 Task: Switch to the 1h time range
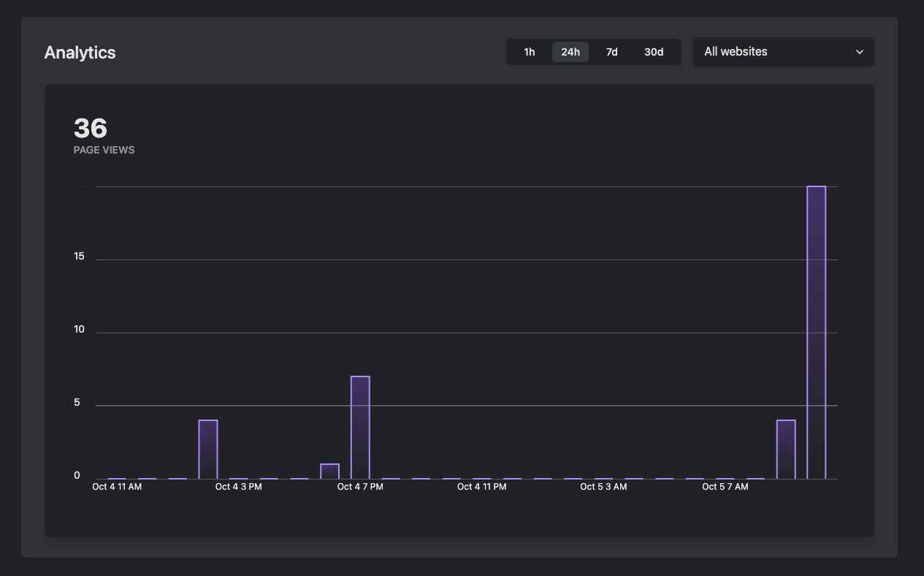tap(530, 52)
